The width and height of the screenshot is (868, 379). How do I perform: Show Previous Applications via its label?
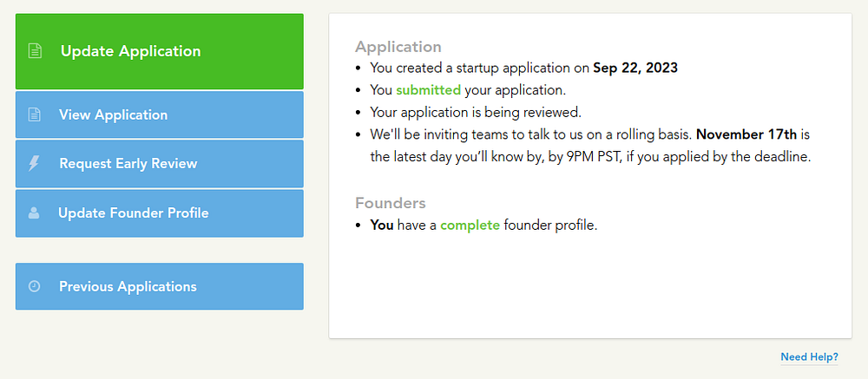pyautogui.click(x=128, y=286)
